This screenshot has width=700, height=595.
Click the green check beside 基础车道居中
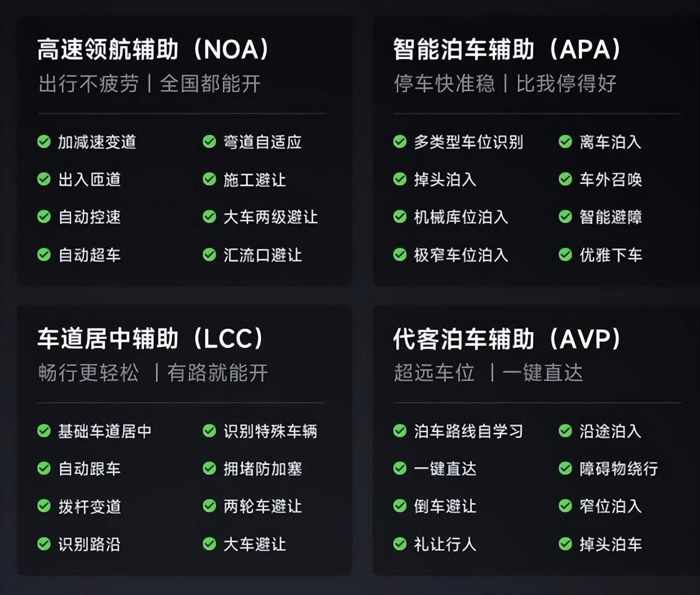tap(44, 431)
